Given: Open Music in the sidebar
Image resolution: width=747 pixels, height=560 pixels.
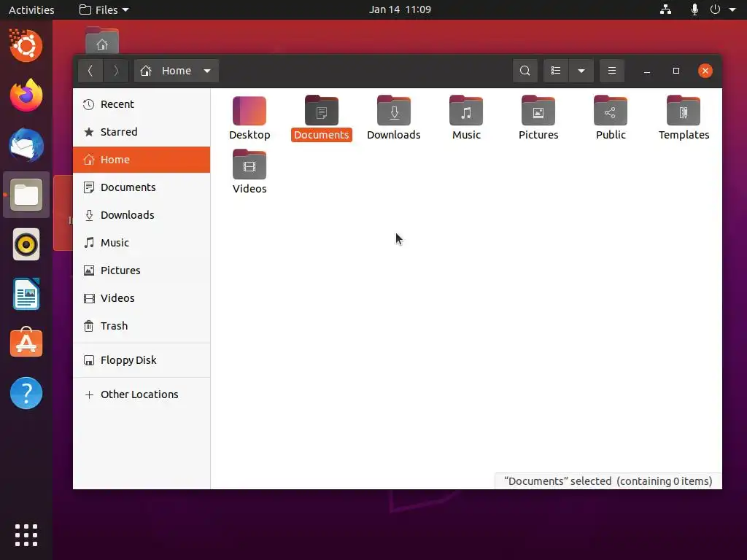Looking at the screenshot, I should 142,243.
